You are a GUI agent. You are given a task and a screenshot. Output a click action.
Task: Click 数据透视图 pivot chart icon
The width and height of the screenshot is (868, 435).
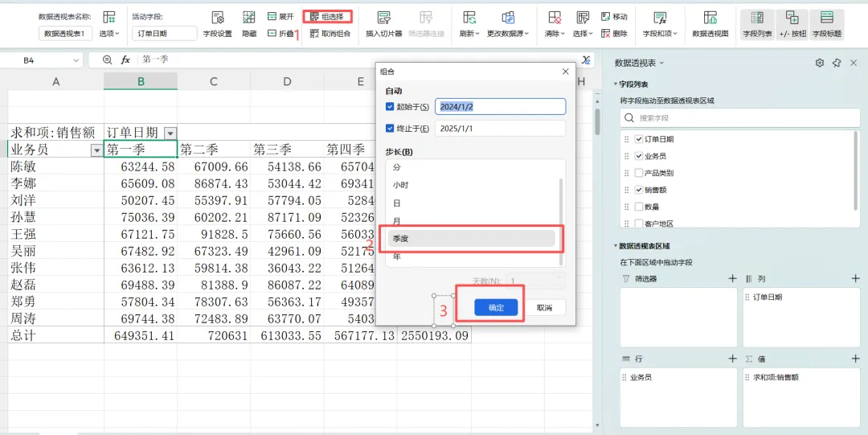point(710,18)
